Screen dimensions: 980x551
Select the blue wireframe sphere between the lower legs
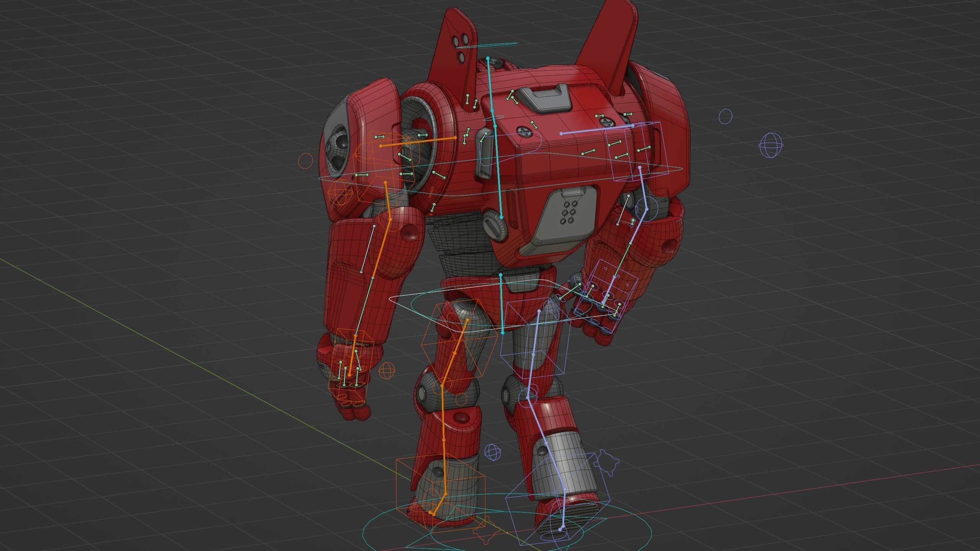pos(493,452)
